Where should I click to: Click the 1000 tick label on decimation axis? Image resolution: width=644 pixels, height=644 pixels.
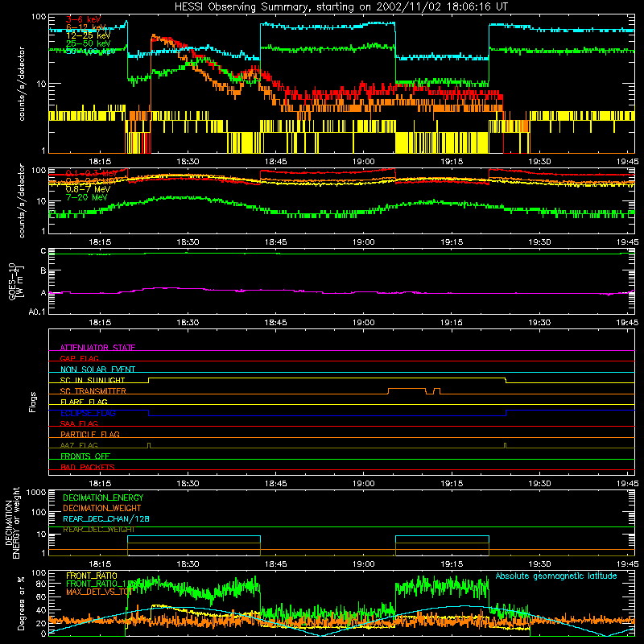36,492
